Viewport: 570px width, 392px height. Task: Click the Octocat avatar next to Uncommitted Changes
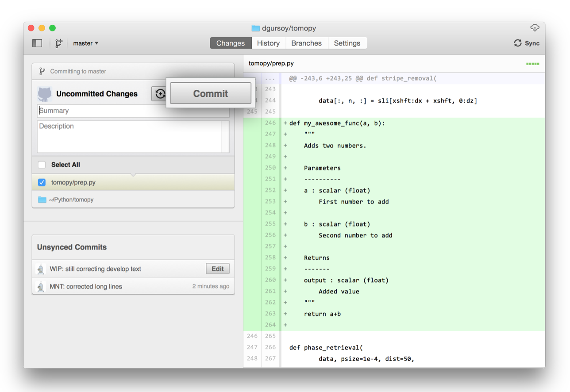point(45,94)
